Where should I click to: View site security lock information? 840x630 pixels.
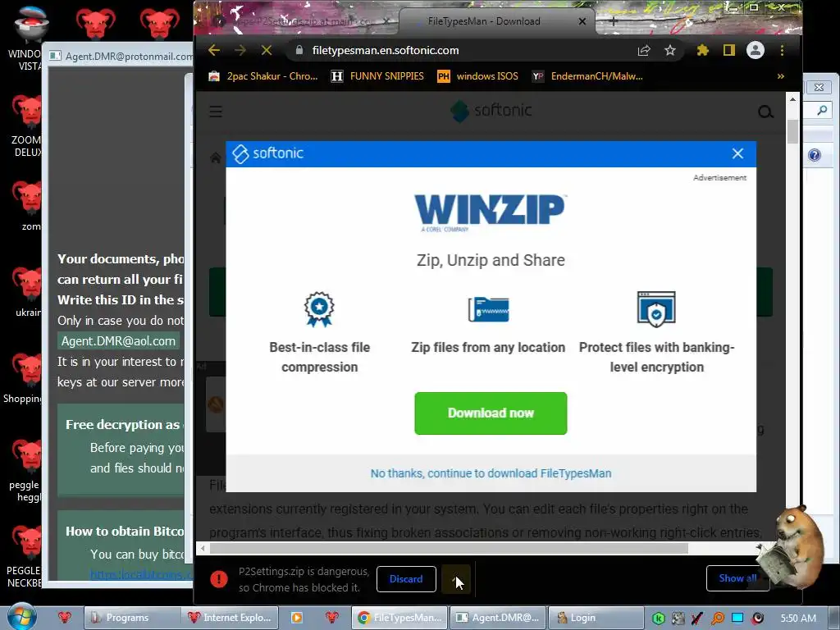point(299,50)
